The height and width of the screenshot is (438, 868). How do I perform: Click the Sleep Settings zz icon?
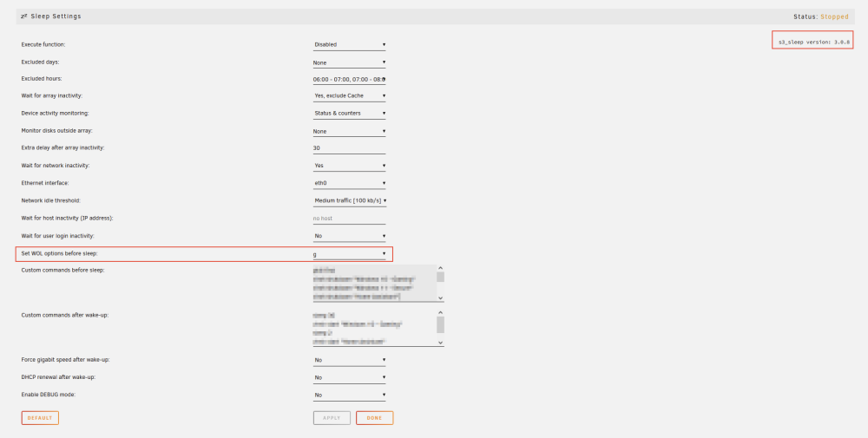pos(23,16)
